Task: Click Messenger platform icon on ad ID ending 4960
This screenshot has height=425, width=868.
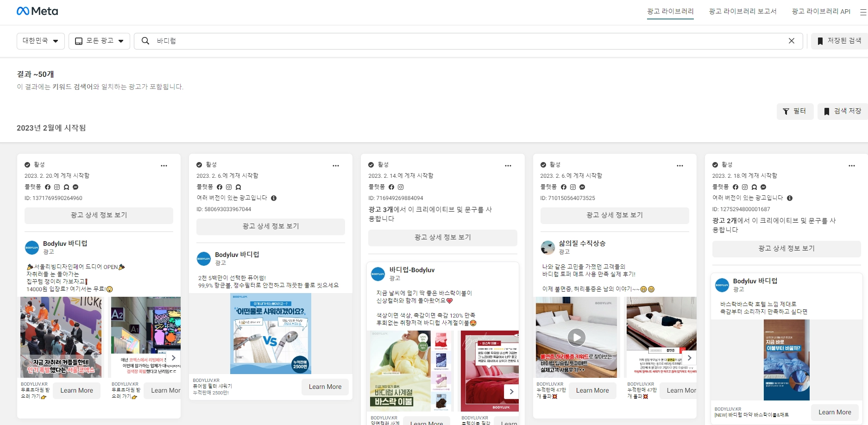Action: 75,187
